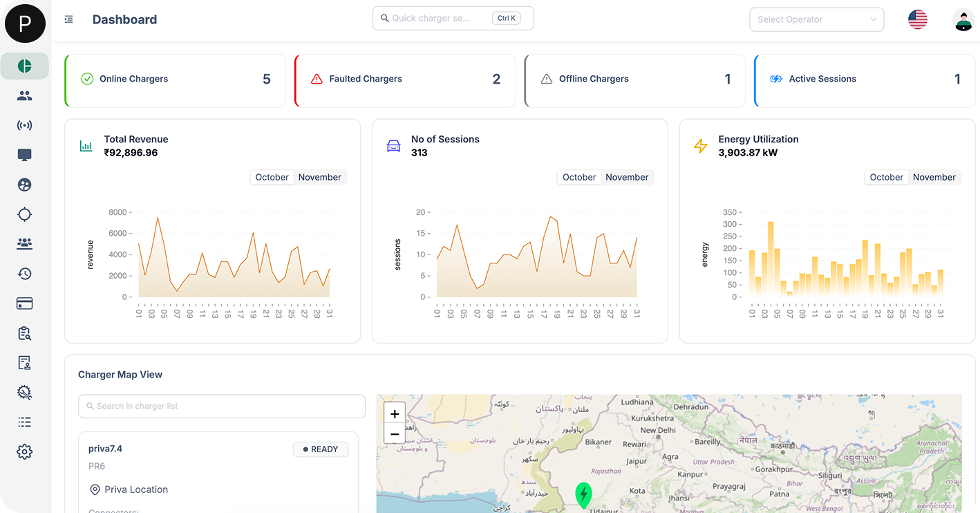Switch Total Revenue chart to November
Viewport: 980px width, 513px height.
tap(320, 177)
